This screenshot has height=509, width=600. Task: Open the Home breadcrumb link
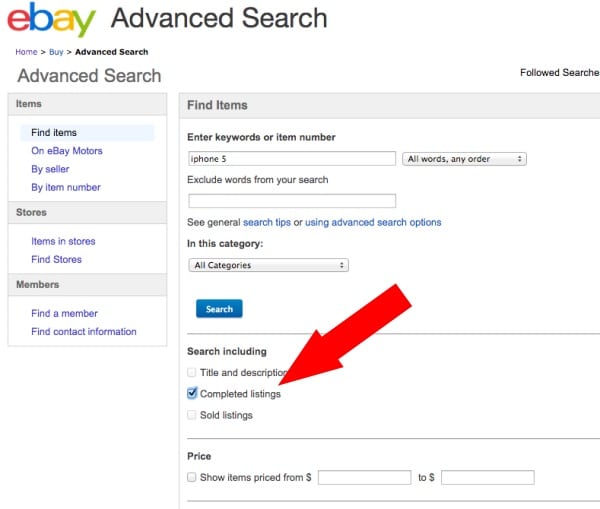[x=26, y=52]
